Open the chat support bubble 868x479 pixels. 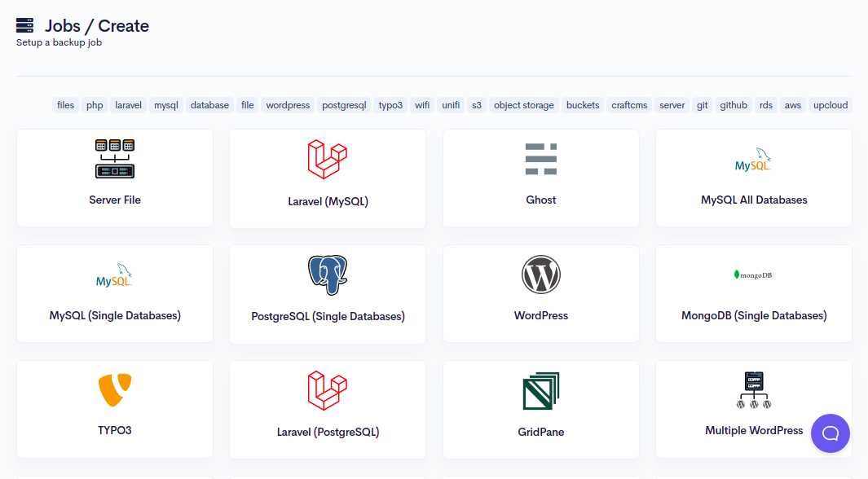point(830,433)
